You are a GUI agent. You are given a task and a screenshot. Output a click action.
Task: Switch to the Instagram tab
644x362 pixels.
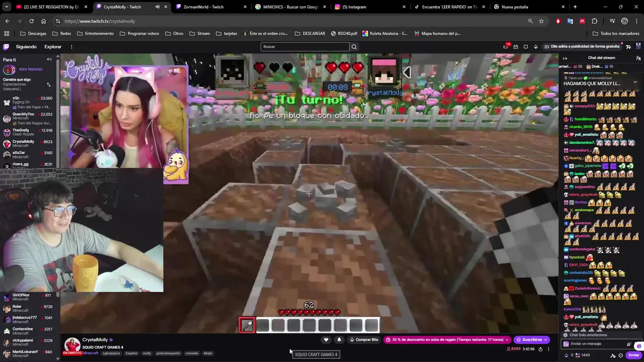[x=369, y=7]
